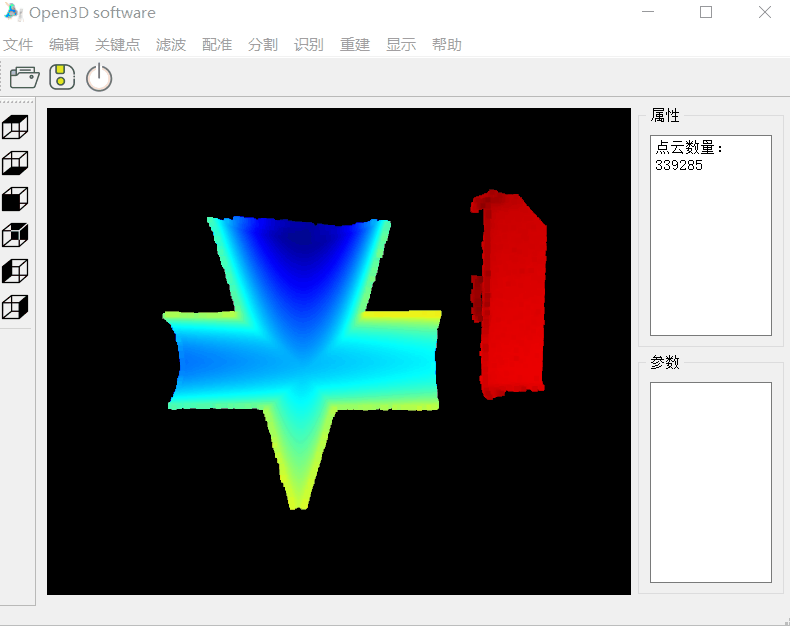Open the 配准 menu

pyautogui.click(x=217, y=44)
